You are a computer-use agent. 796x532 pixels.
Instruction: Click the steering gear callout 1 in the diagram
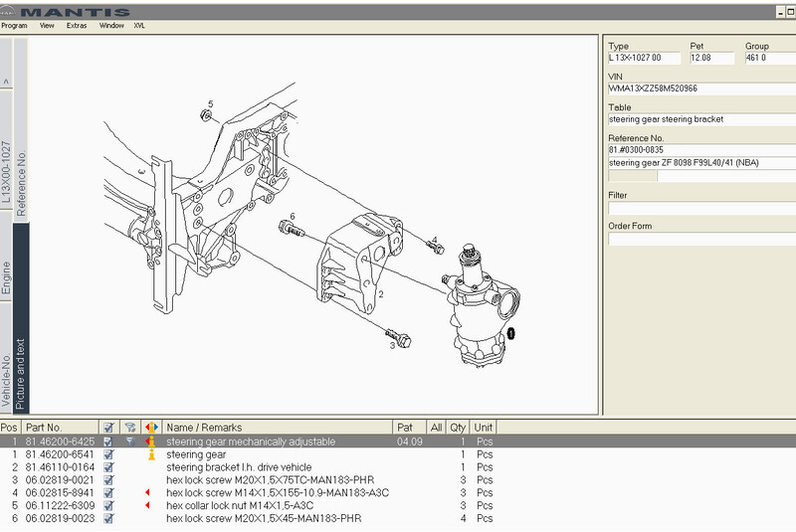[510, 333]
